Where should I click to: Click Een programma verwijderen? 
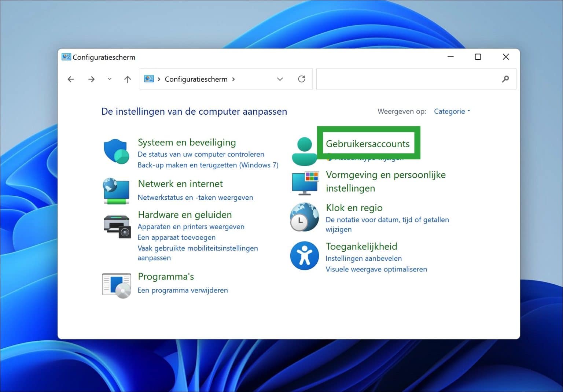pyautogui.click(x=183, y=290)
